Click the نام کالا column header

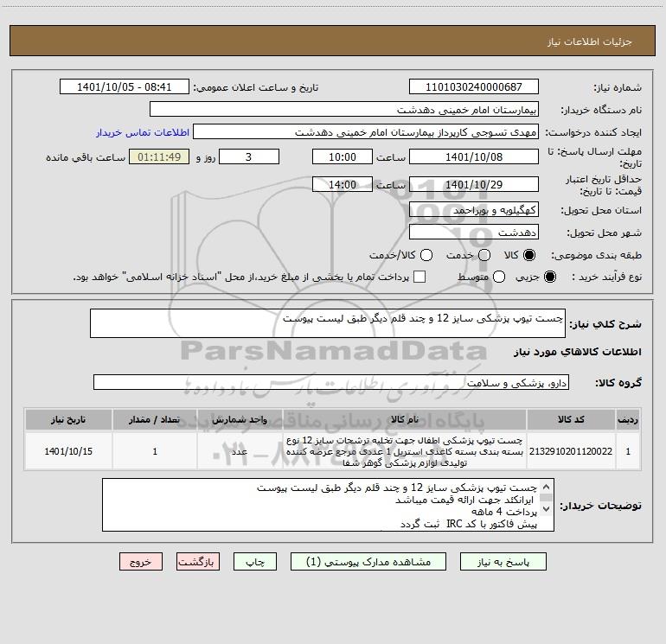pyautogui.click(x=405, y=419)
